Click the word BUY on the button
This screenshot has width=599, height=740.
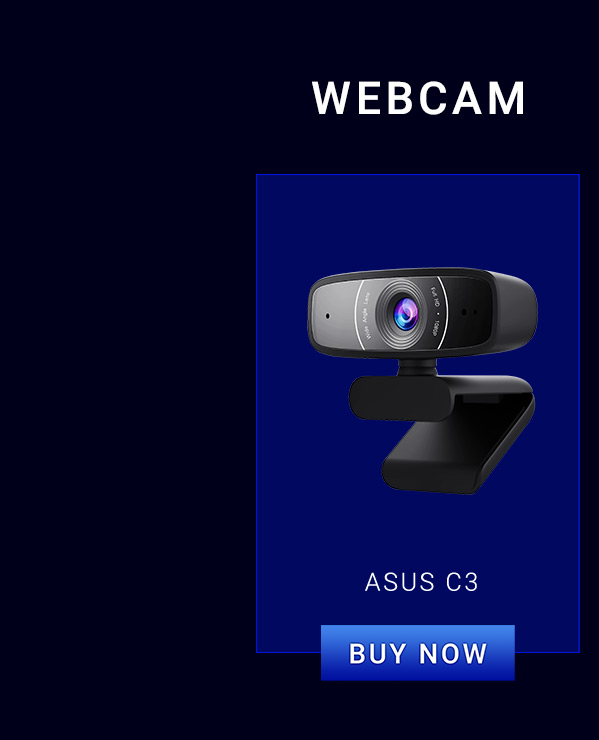coord(377,653)
